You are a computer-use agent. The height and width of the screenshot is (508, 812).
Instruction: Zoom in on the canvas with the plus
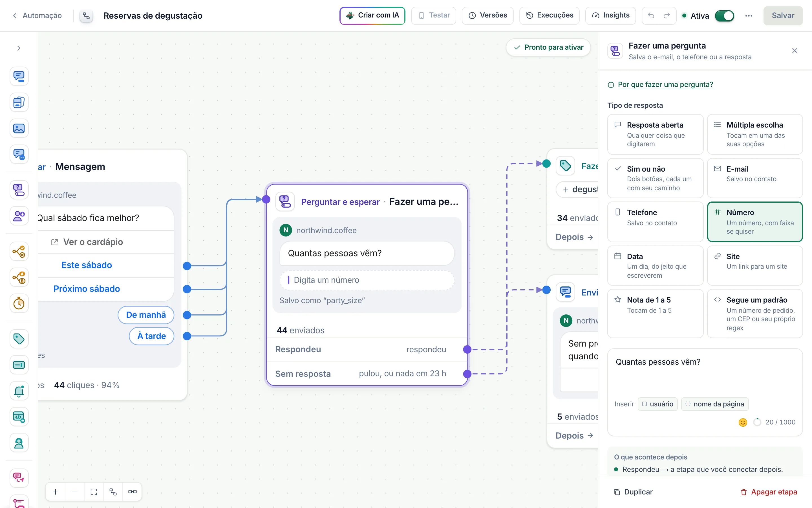tap(55, 492)
